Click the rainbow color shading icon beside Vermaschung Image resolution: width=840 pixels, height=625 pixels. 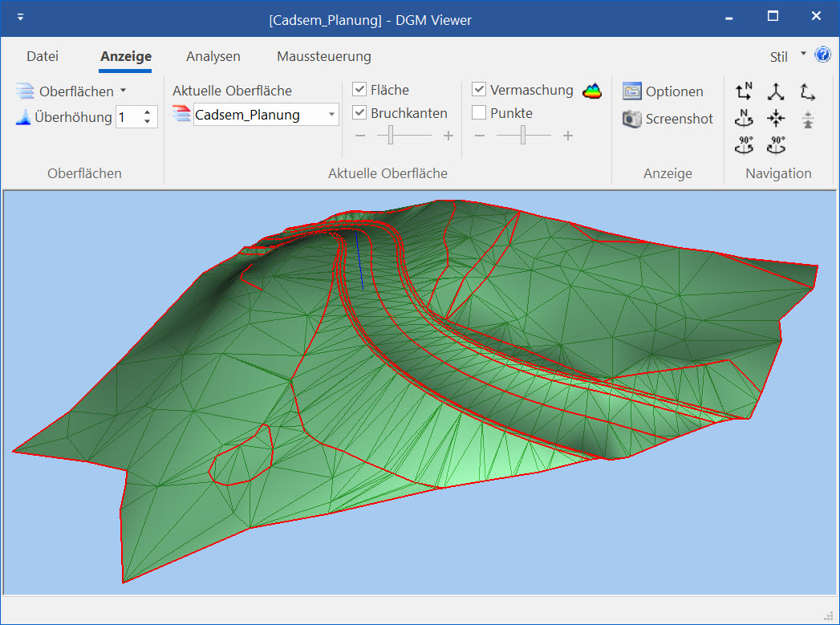click(592, 90)
